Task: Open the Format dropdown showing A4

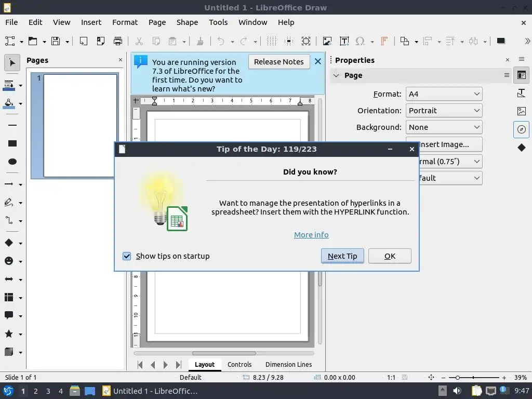Action: pyautogui.click(x=444, y=94)
